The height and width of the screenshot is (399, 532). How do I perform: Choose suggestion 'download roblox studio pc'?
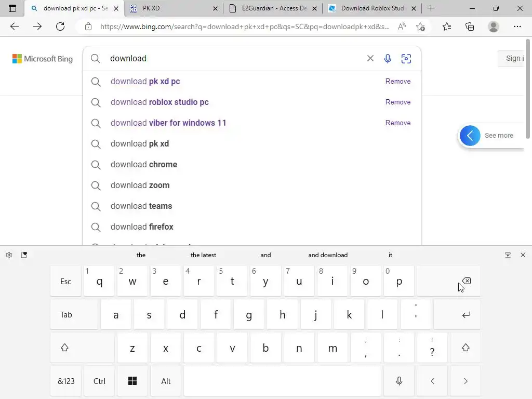point(252,102)
